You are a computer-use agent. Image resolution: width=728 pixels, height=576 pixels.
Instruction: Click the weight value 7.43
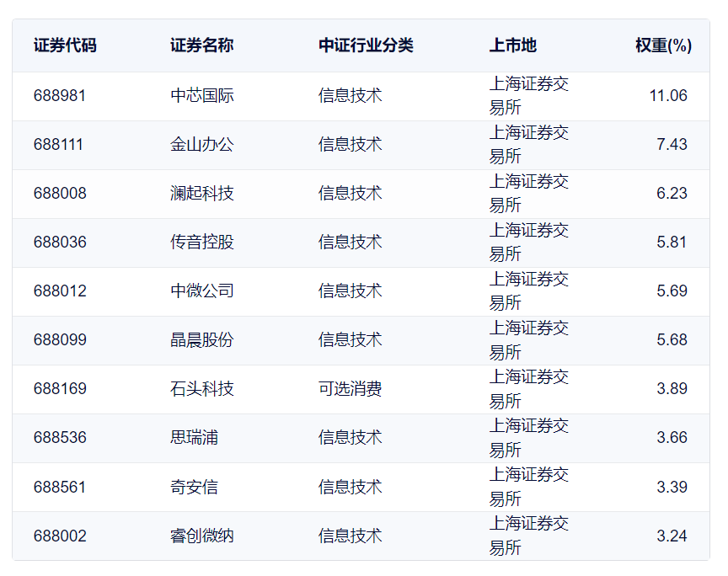click(672, 144)
